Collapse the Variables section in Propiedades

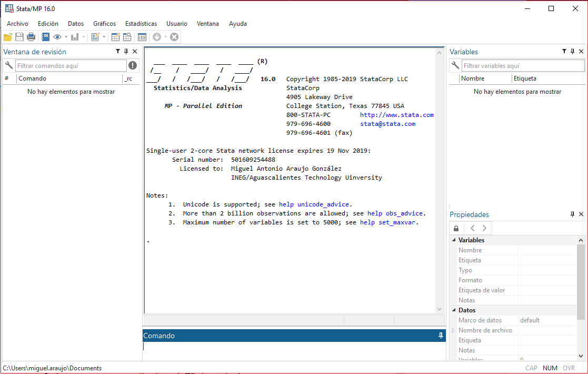tap(454, 240)
